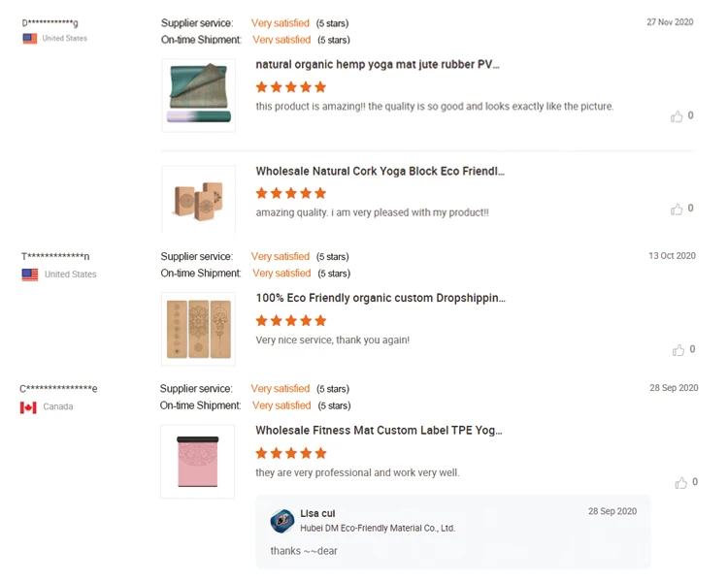Open 'Wholesale Fitness Mat Custom Label' link
Image resolution: width=728 pixels, height=582 pixels.
tap(379, 431)
